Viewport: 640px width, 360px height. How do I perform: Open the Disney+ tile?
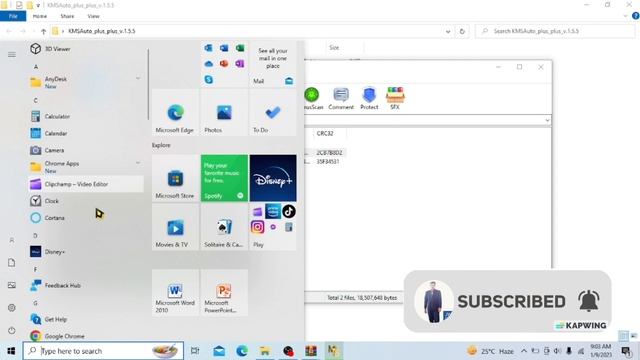273,178
